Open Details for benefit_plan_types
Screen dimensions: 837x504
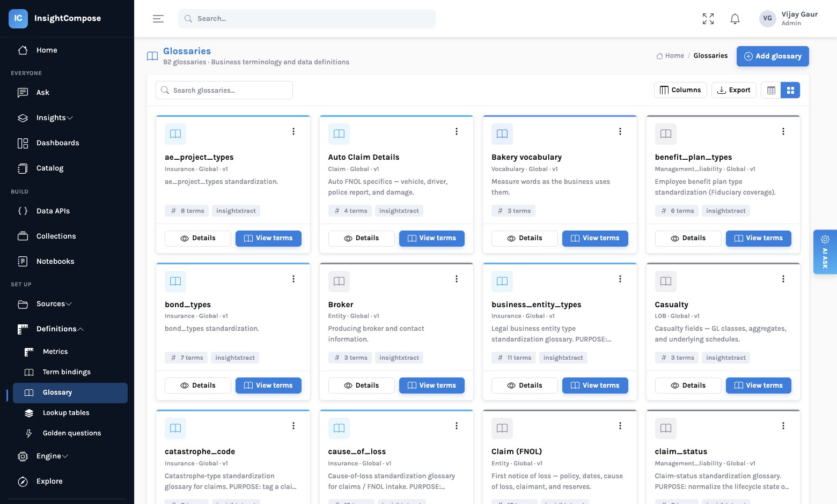click(688, 239)
